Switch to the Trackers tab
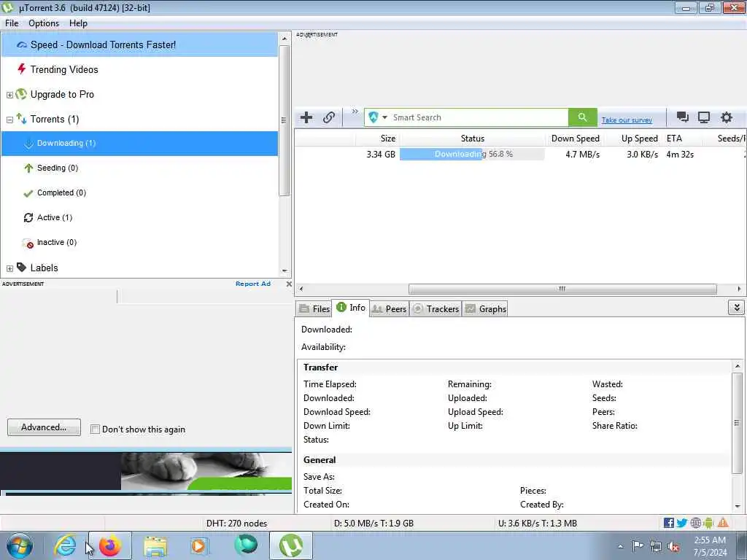The image size is (747, 560). [436, 308]
